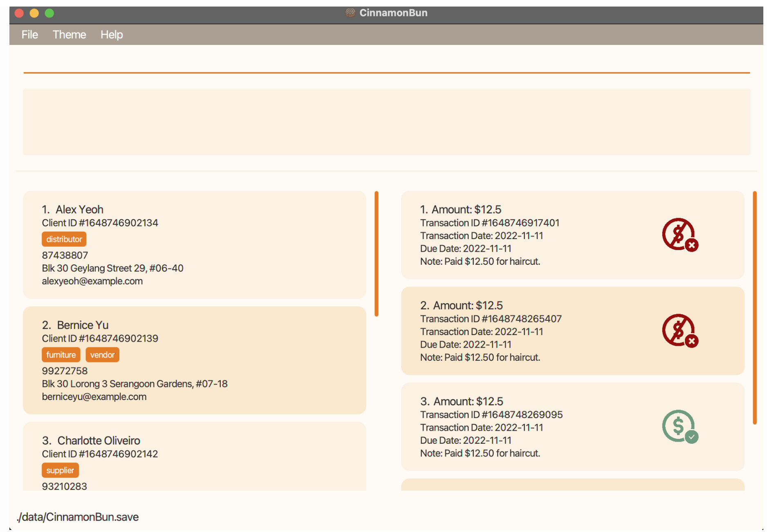Click the CinnamonBun bun icon in the title bar
Screen dimensions: 767x532
[x=350, y=13]
